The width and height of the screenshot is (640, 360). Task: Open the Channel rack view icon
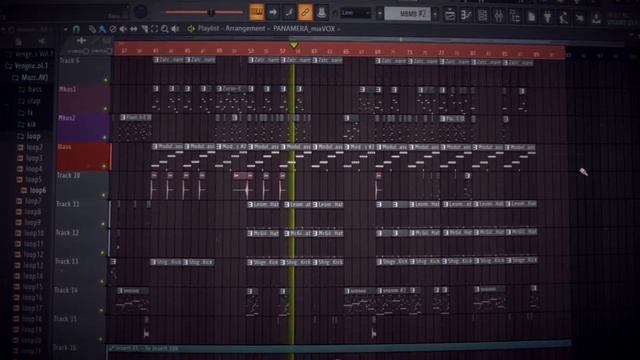tap(482, 16)
